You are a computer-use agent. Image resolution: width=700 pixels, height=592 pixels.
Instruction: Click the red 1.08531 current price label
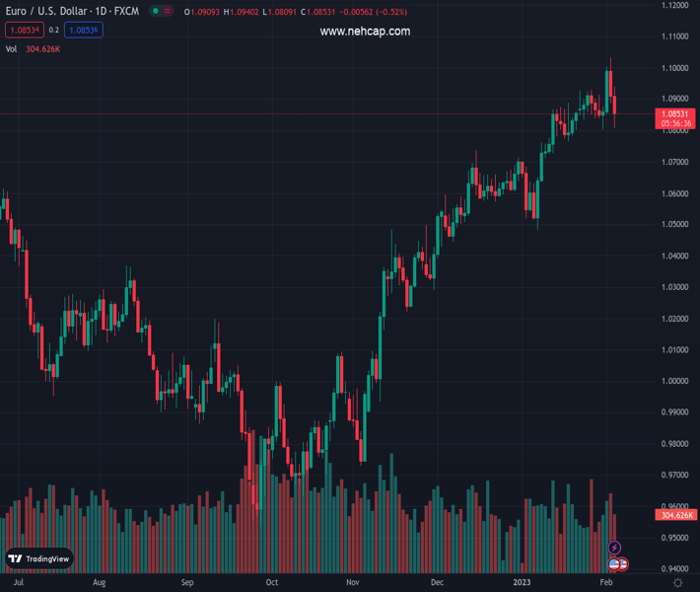click(674, 114)
